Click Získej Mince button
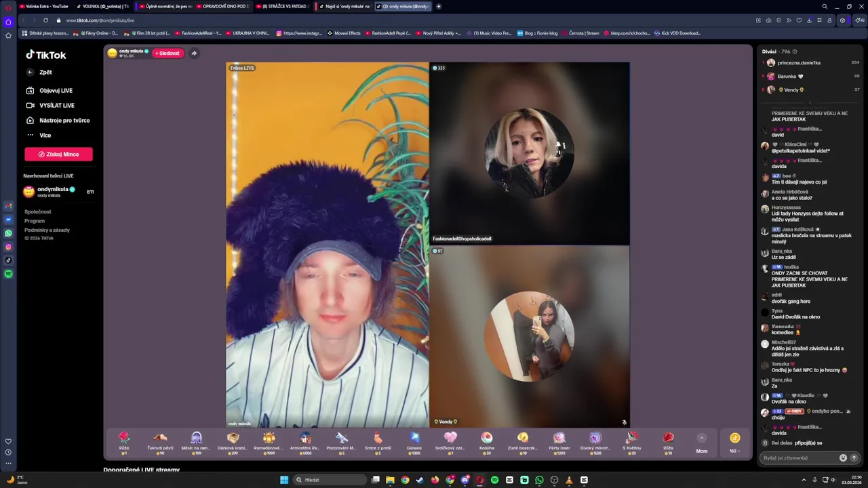The width and height of the screenshot is (868, 488). tap(58, 154)
